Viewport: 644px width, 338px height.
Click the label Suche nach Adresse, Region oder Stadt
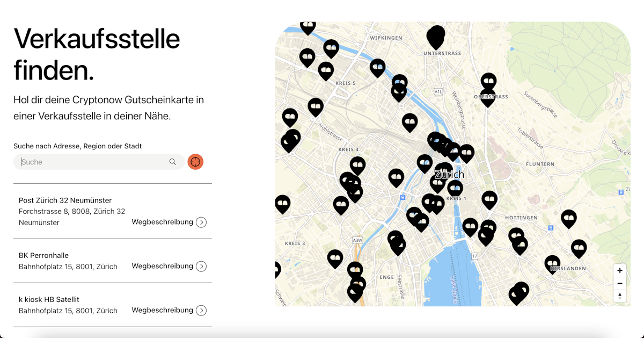pos(77,146)
